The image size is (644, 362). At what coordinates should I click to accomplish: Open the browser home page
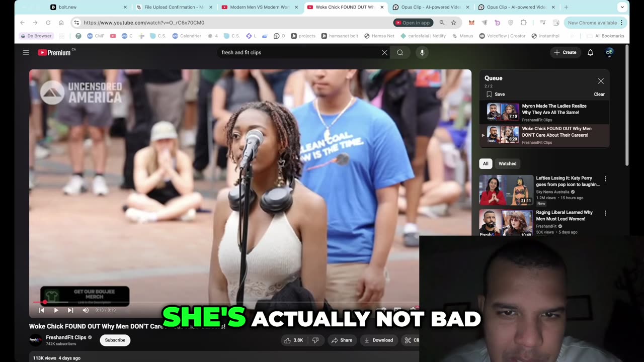pyautogui.click(x=61, y=23)
